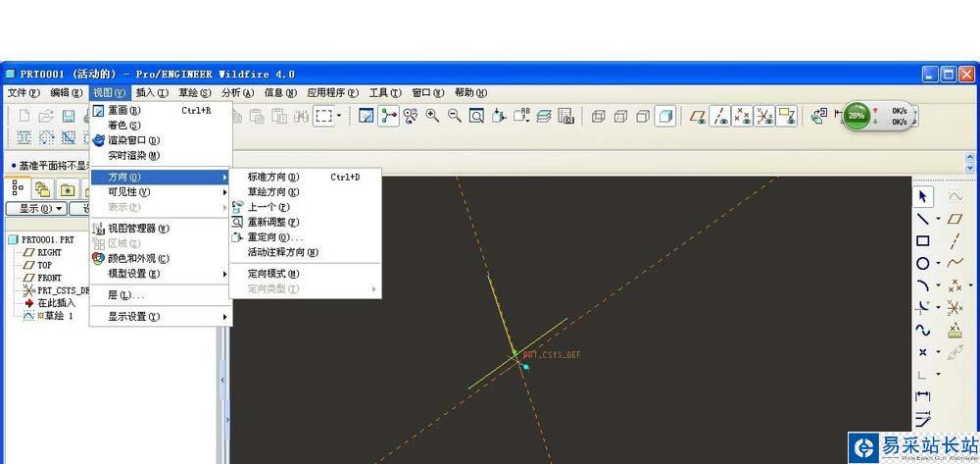980x464 pixels.
Task: Select the Modify dimensions tool
Action: tap(923, 418)
